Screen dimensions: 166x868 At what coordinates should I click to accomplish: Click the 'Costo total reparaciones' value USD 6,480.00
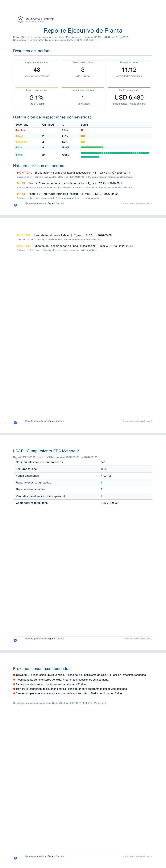pyautogui.click(x=109, y=503)
